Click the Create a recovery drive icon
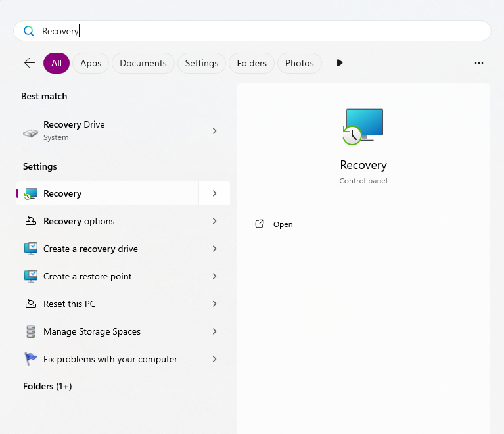This screenshot has width=504, height=434. tap(31, 249)
